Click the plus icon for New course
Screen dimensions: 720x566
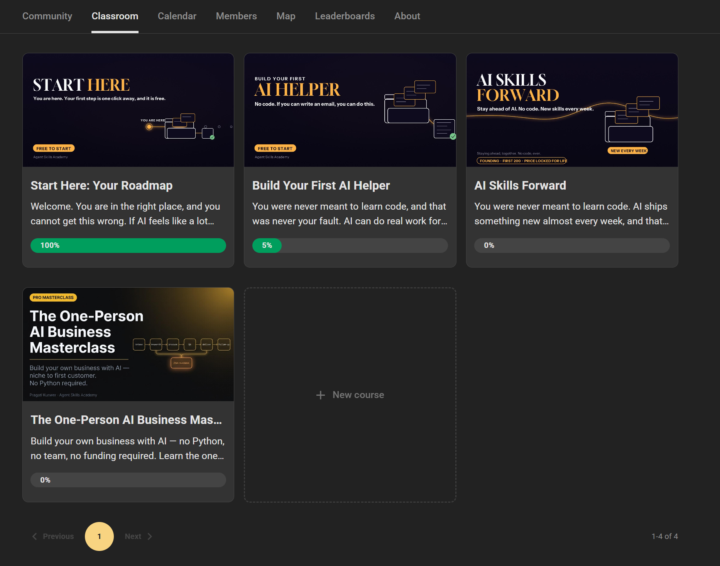321,395
